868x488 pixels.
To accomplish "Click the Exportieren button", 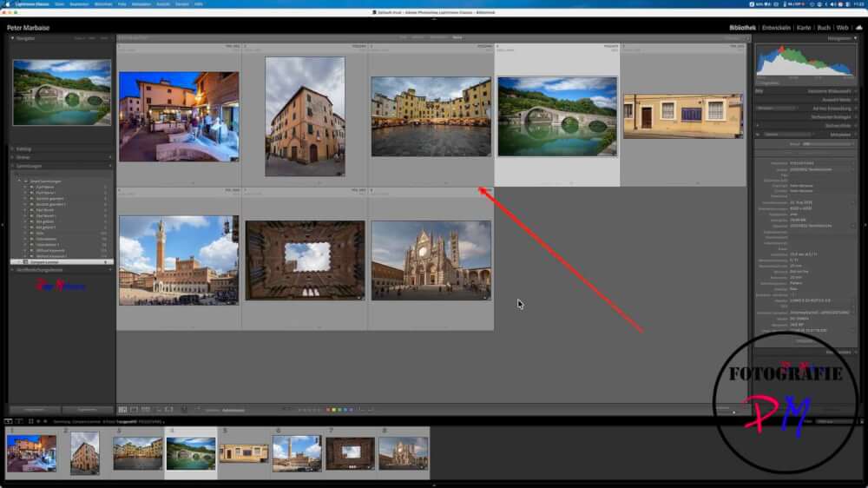I will tap(88, 410).
